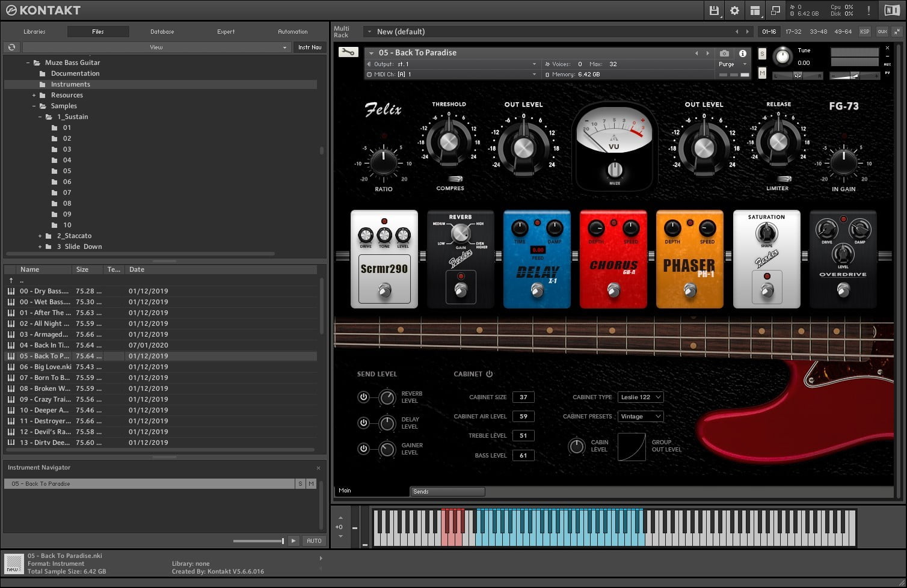
Task: Adjust the preview volume slider
Action: (x=258, y=541)
